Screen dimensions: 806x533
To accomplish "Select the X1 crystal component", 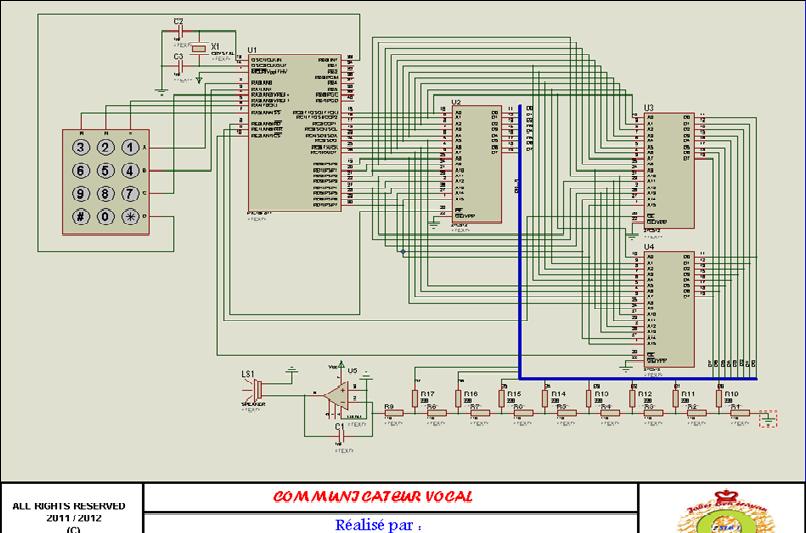I will click(x=199, y=49).
